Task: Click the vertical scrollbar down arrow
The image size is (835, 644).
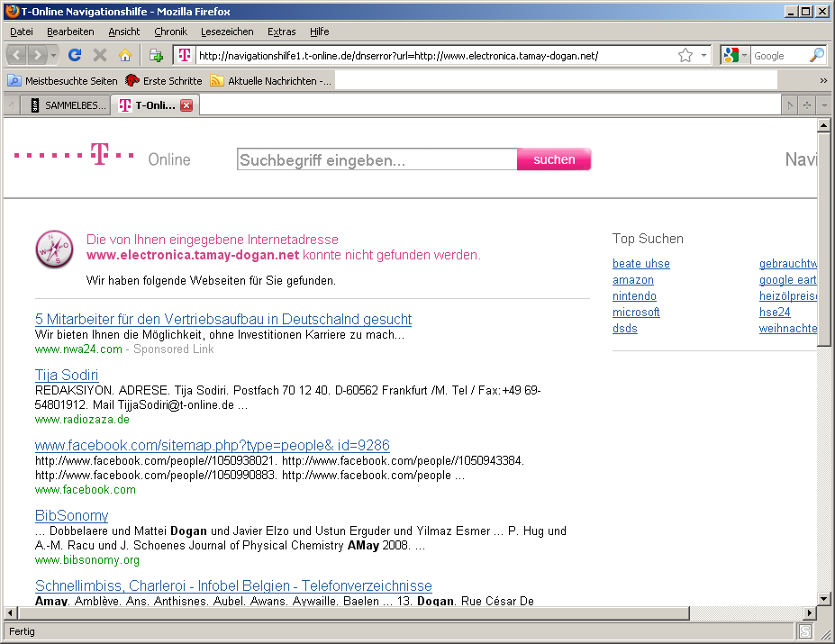Action: (824, 599)
